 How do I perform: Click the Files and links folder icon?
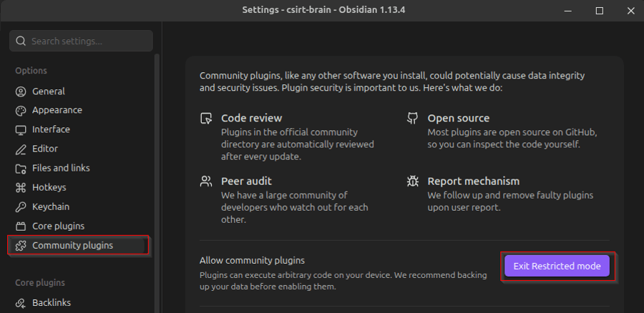click(21, 168)
